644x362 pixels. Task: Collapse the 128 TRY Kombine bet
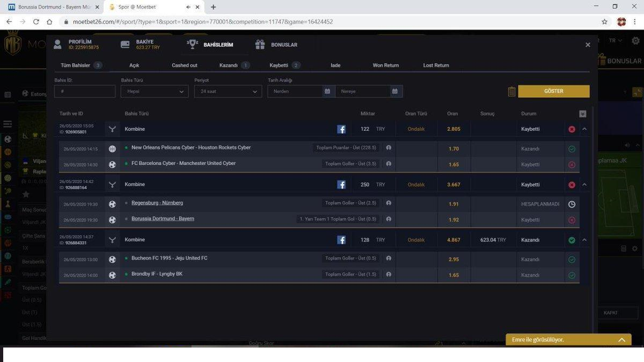coord(584,240)
